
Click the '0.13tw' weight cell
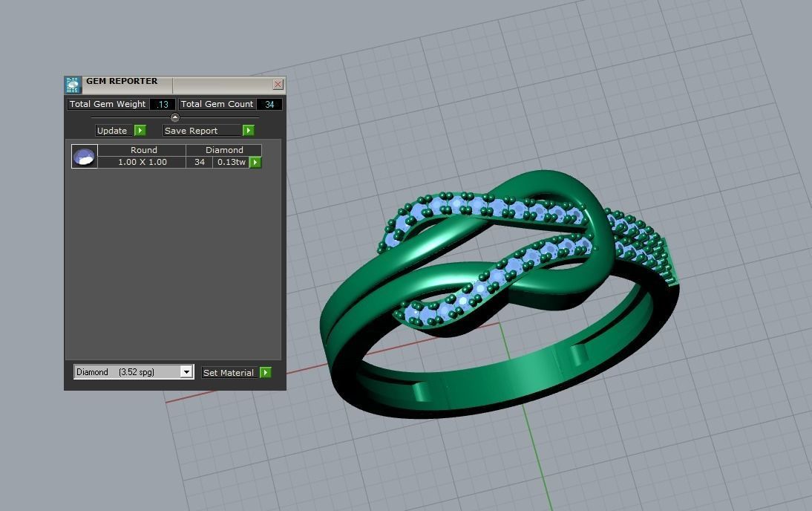click(x=231, y=162)
